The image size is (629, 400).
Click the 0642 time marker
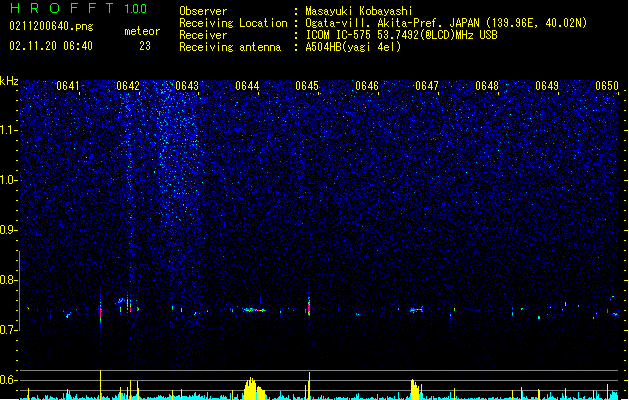click(128, 86)
